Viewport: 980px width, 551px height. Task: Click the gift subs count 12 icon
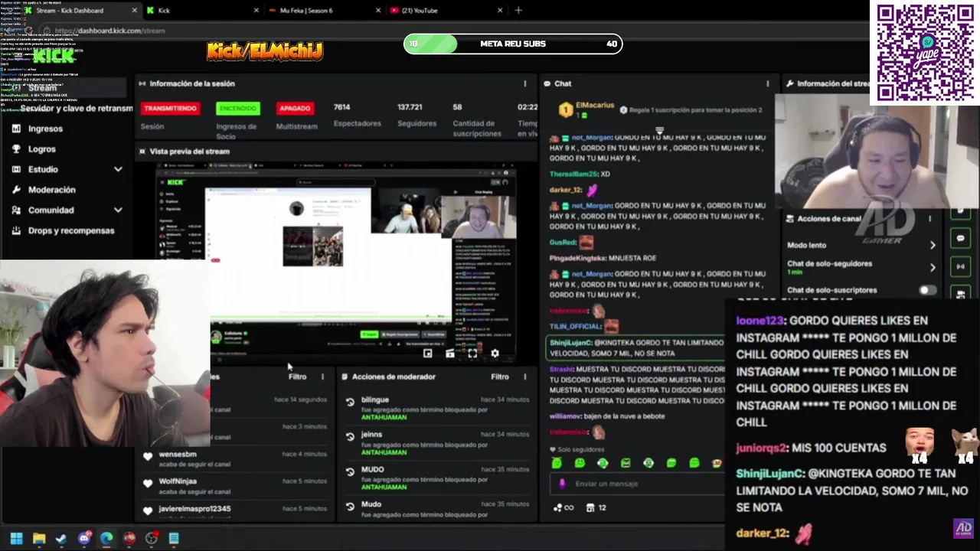pos(596,507)
